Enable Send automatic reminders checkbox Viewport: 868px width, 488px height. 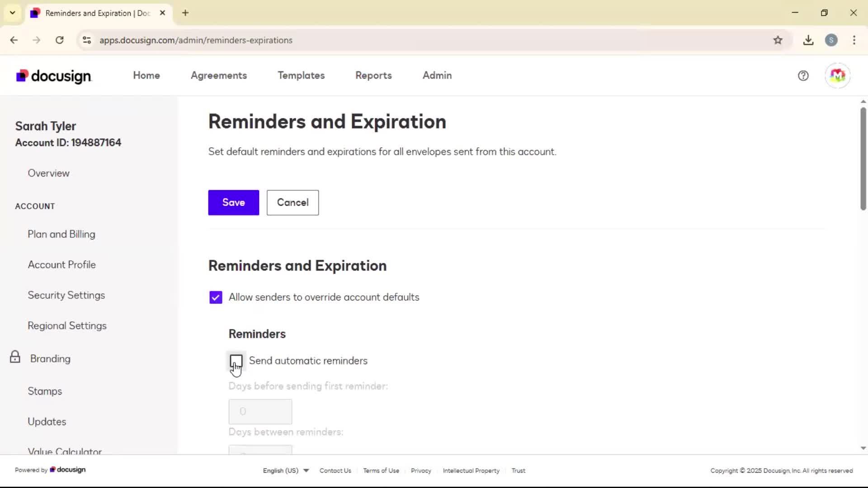point(236,361)
